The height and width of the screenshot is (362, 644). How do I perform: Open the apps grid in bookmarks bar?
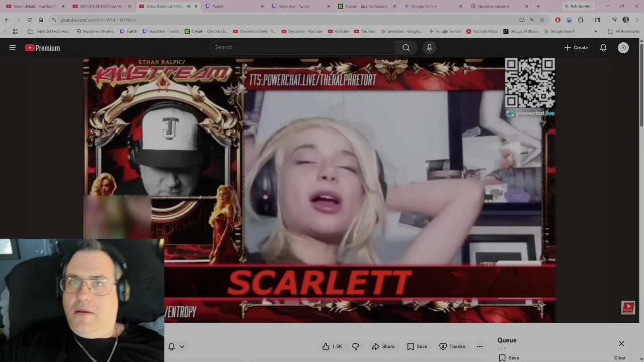point(15,31)
